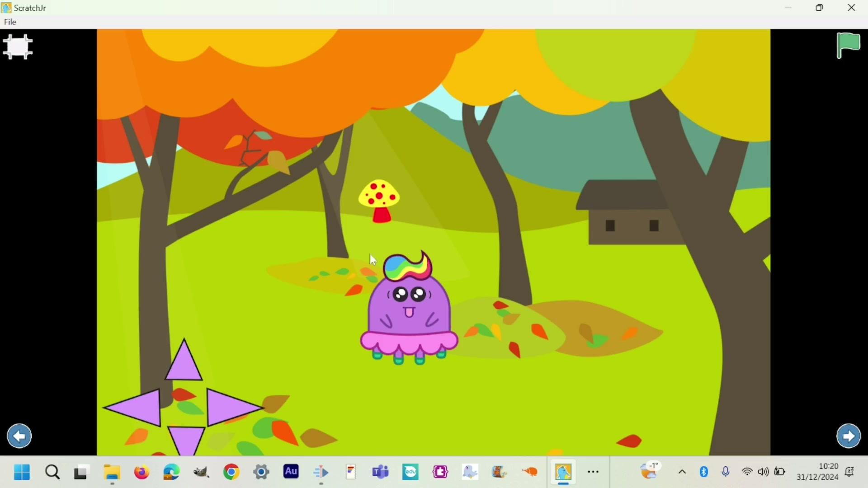Viewport: 868px width, 488px height.
Task: Open Windows taskbar search
Action: 52,473
